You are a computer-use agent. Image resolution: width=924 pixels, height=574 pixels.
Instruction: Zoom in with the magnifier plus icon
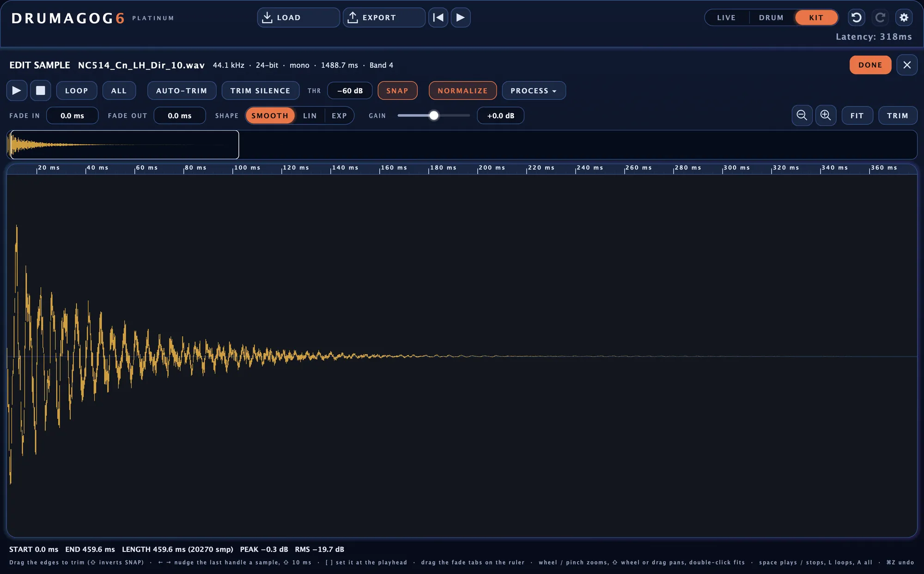pos(826,115)
